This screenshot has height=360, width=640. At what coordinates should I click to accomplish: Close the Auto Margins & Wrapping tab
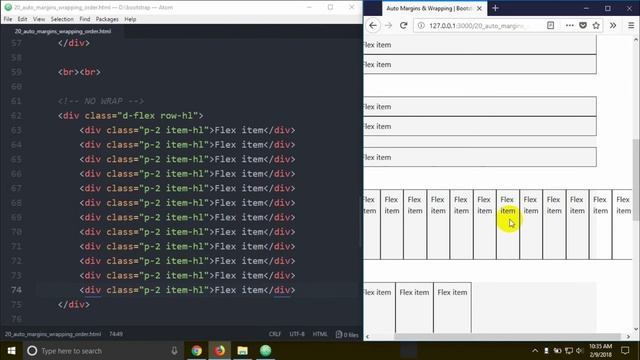coord(479,8)
